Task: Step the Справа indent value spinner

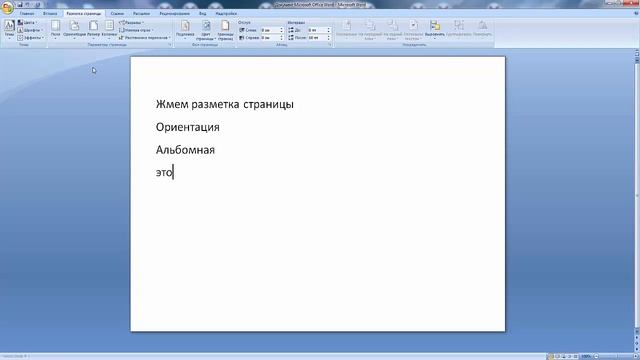Action: pos(281,38)
